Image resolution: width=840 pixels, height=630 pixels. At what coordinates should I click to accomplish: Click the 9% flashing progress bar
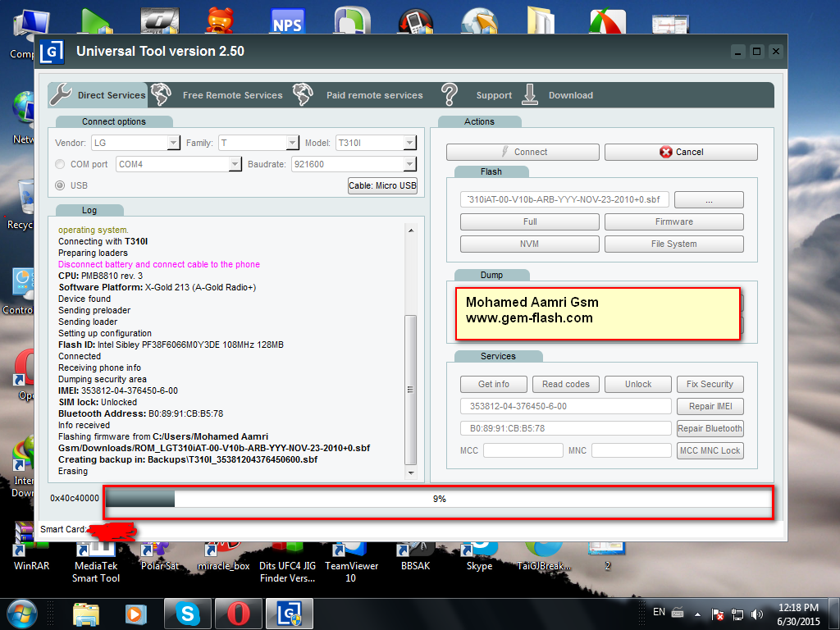click(439, 499)
